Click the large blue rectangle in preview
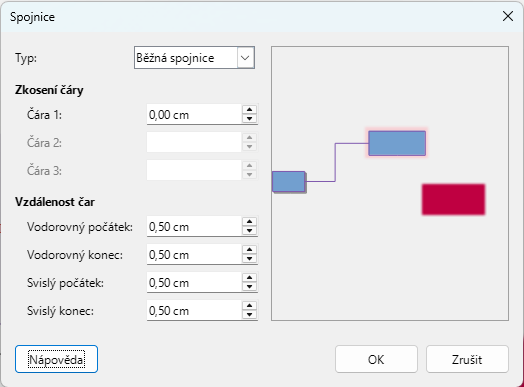The width and height of the screenshot is (524, 387). click(397, 143)
